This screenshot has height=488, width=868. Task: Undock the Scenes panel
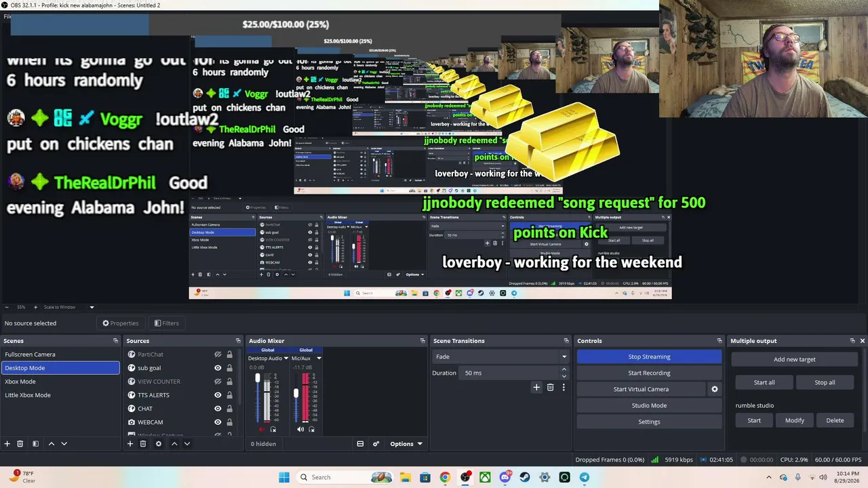[x=115, y=341]
